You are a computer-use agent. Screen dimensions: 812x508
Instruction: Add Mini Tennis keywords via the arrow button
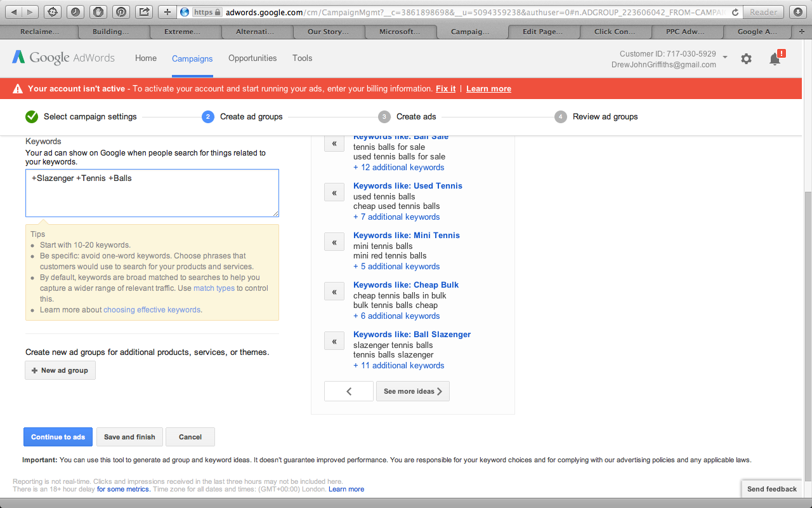(x=334, y=242)
